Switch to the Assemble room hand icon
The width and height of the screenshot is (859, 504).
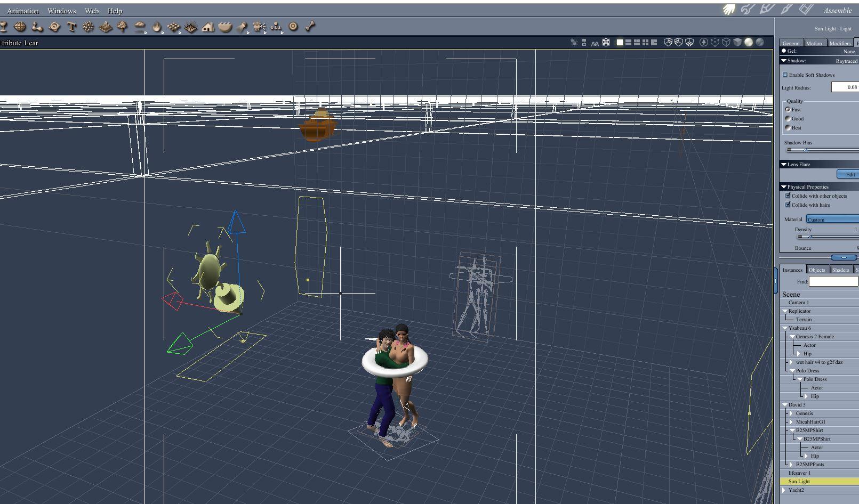tap(729, 10)
